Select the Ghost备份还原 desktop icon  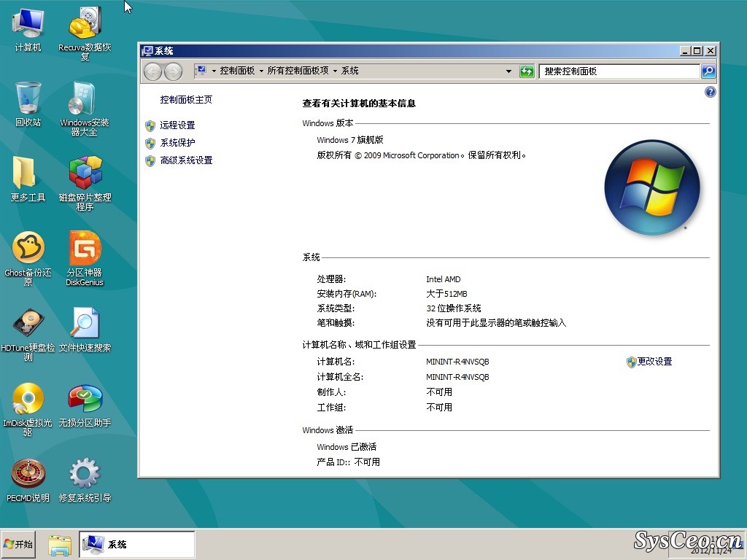(x=28, y=259)
